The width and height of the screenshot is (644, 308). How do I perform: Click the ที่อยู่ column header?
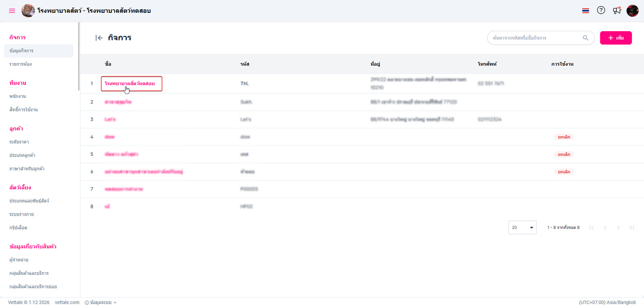(x=375, y=64)
